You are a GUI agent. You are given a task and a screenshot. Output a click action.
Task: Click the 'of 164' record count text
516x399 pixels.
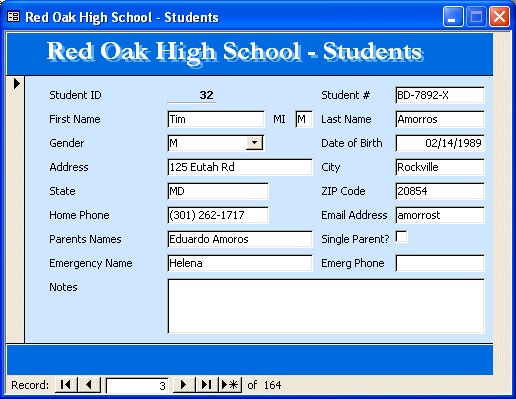pyautogui.click(x=264, y=385)
